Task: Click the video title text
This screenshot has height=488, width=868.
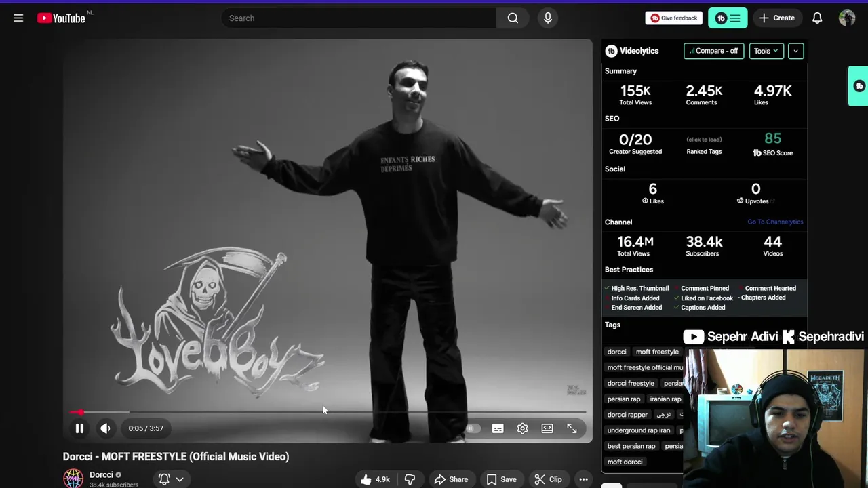Action: (176, 456)
